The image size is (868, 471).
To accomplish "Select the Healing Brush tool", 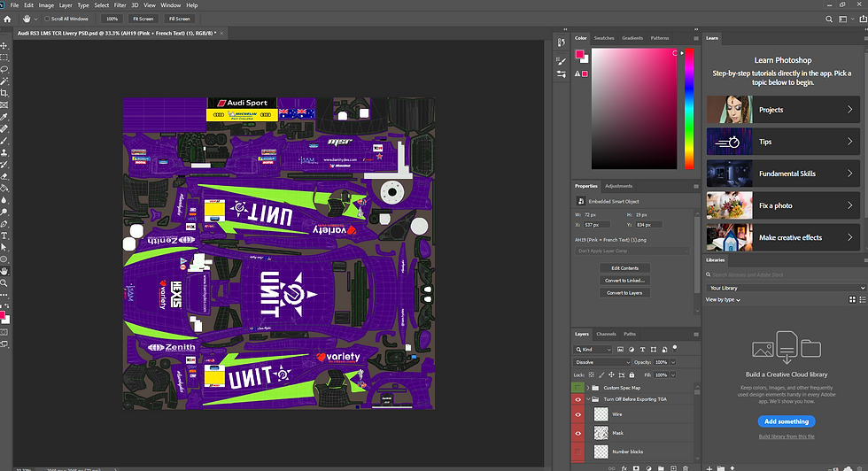I will 4,129.
